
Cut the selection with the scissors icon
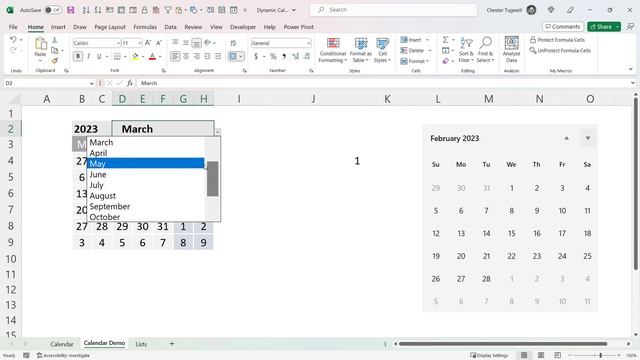[x=54, y=40]
